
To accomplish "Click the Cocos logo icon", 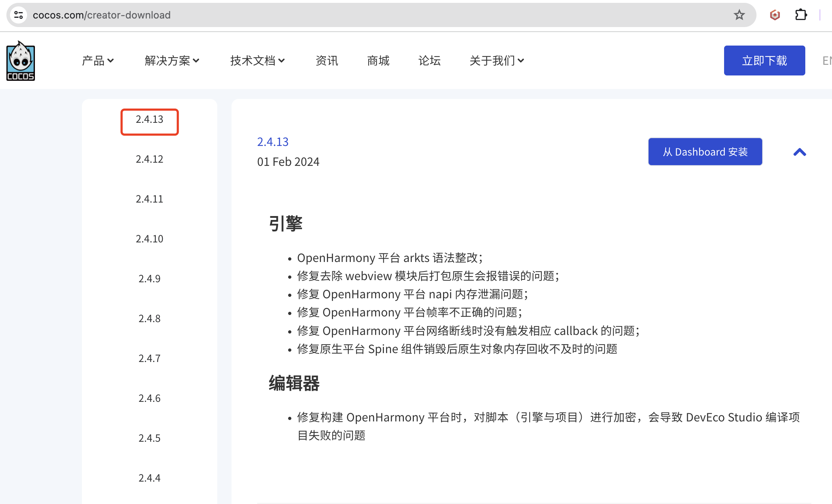I will coord(21,61).
